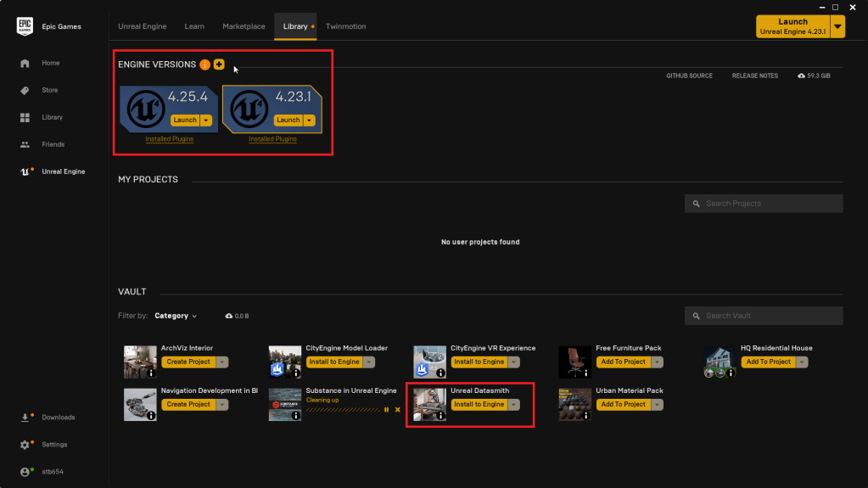
Task: Open the Category filter dropdown in Vault
Action: 176,316
